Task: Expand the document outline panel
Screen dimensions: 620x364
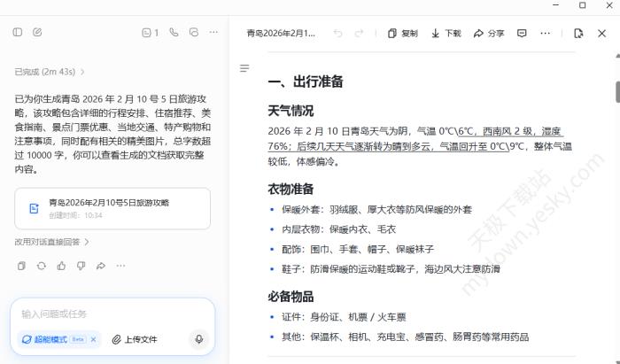Action: (244, 68)
